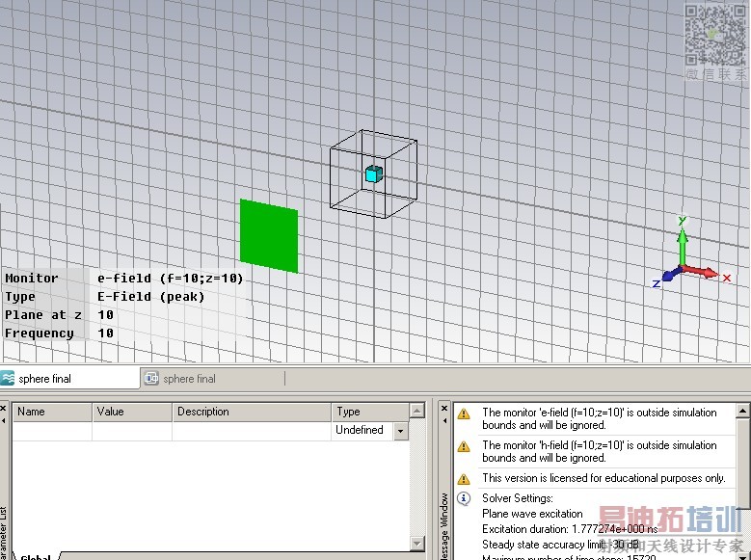Click the 'Monitor' label in info overlay
This screenshot has height=560, width=751.
click(32, 279)
